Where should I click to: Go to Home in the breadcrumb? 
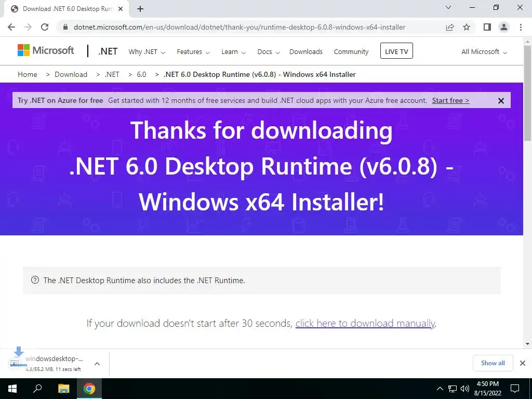28,74
